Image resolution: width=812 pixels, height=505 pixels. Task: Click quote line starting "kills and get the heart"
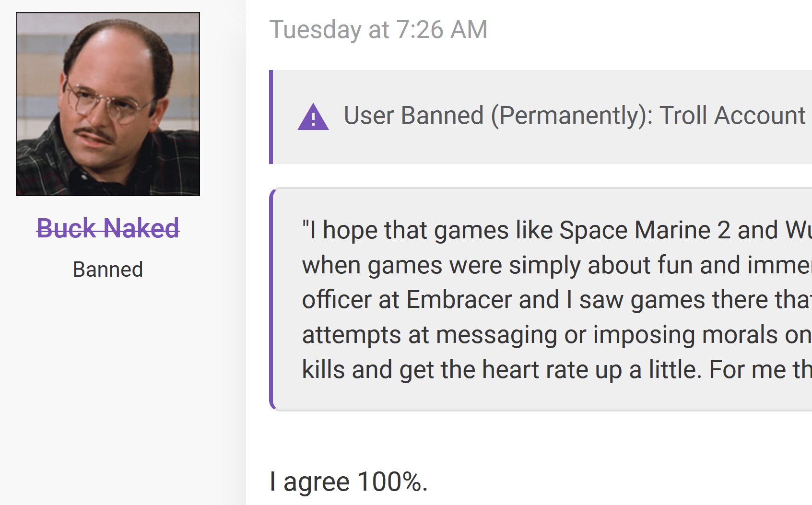pyautogui.click(x=557, y=370)
